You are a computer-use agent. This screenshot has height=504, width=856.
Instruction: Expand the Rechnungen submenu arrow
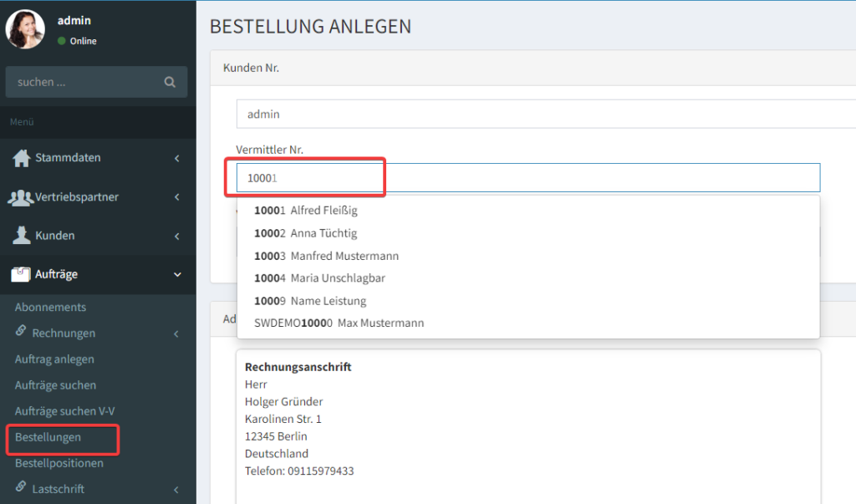pyautogui.click(x=176, y=333)
